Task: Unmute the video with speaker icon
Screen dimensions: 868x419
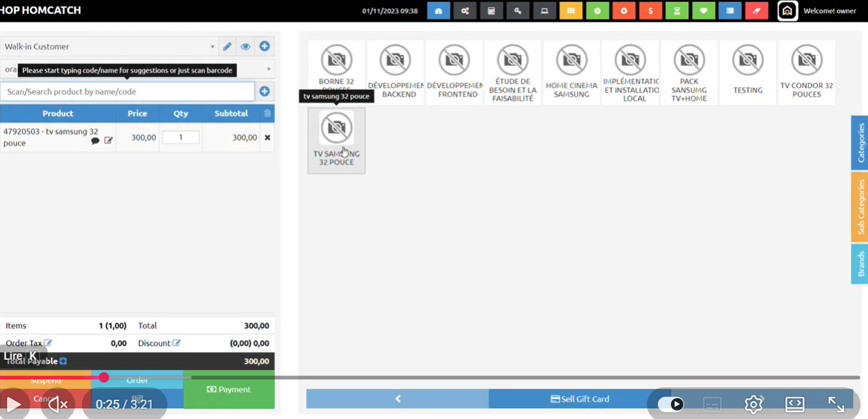Action: tap(59, 405)
